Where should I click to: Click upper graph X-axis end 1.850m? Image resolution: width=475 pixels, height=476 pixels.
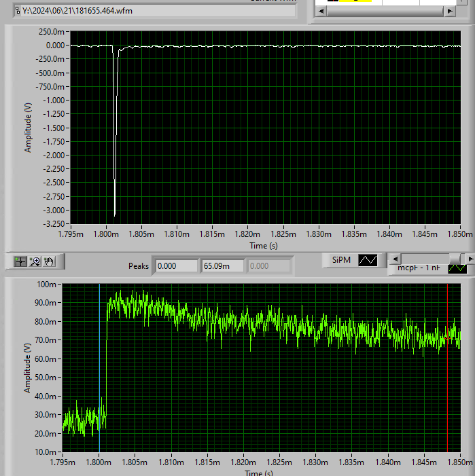460,234
